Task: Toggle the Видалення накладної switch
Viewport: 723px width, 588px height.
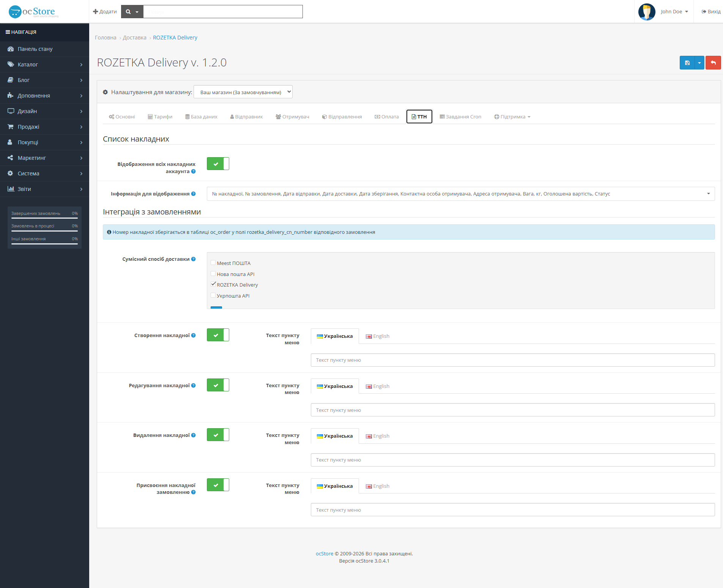Action: pyautogui.click(x=218, y=435)
